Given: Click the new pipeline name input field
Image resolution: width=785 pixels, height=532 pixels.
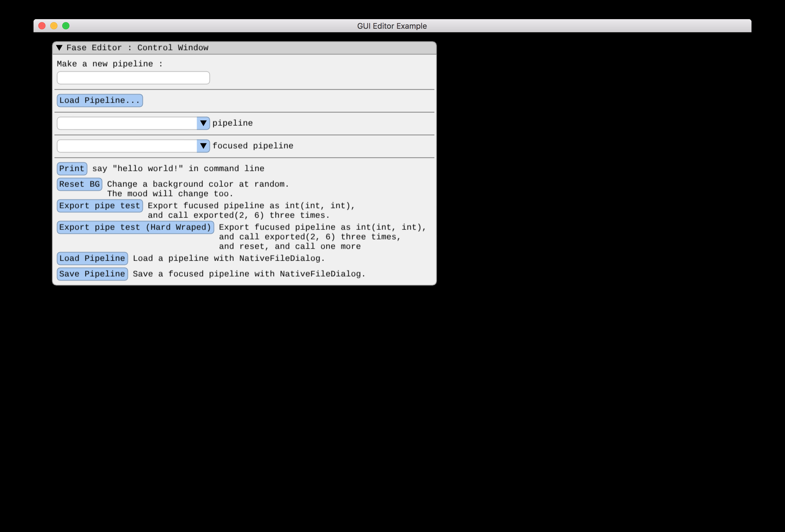Looking at the screenshot, I should click(x=133, y=78).
